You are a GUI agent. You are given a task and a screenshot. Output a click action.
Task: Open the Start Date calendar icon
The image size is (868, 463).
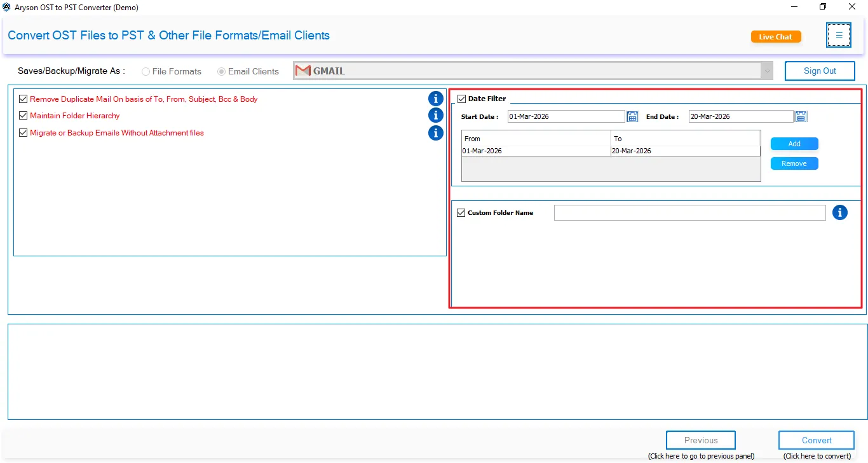(632, 116)
